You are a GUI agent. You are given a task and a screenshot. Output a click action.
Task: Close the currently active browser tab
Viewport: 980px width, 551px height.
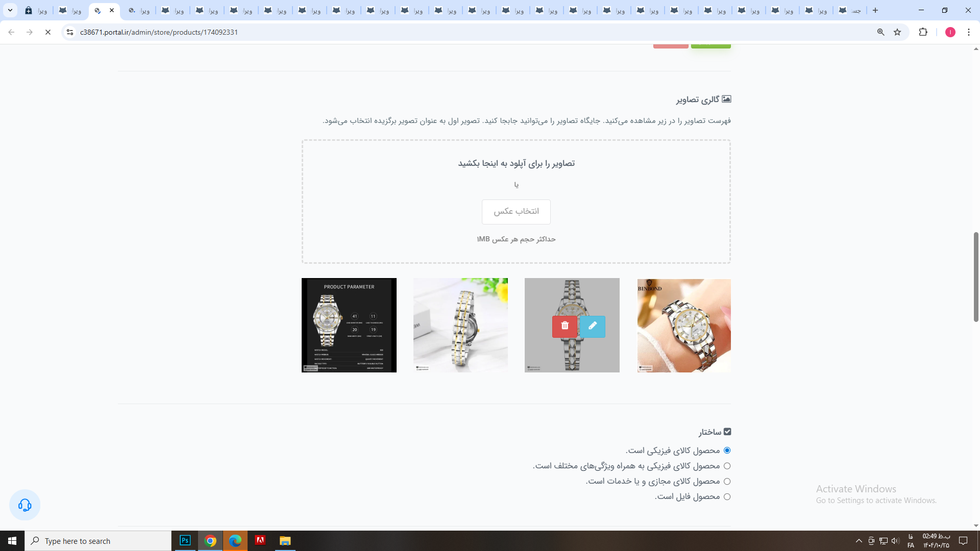coord(112,10)
